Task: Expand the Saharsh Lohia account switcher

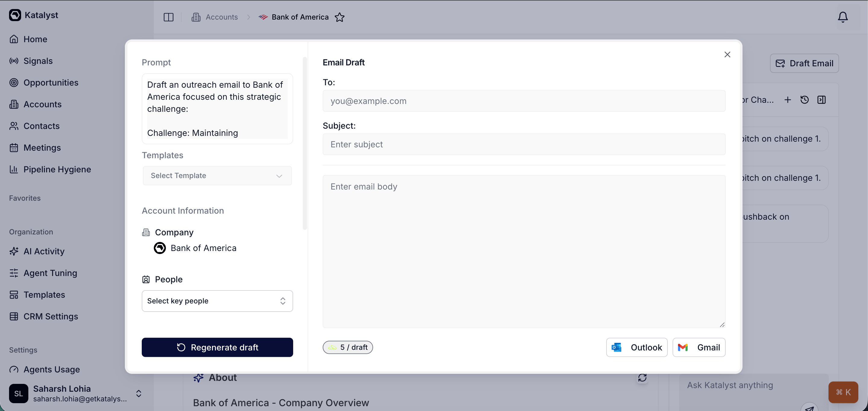Action: (138, 394)
